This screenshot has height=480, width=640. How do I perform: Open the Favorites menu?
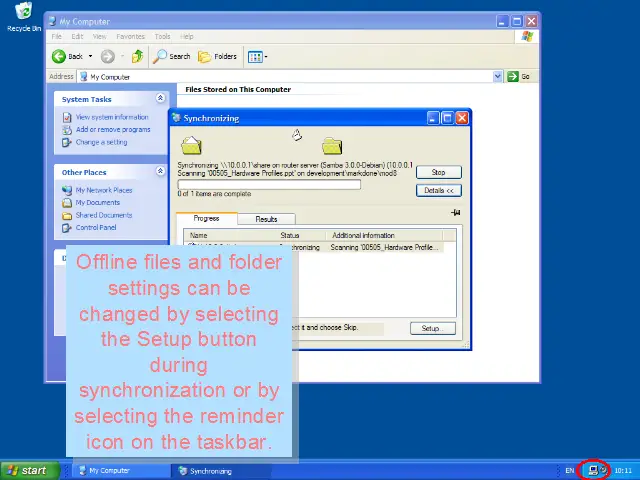pos(130,36)
